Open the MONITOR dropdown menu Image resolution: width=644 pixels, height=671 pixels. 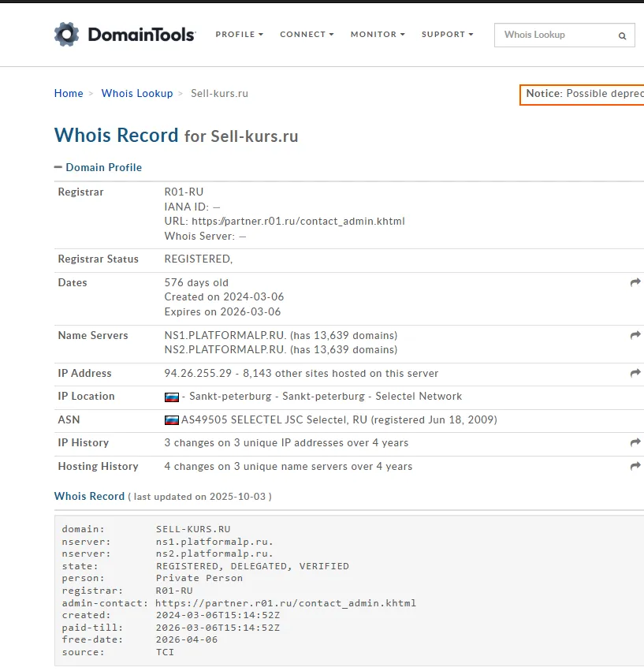(x=378, y=34)
